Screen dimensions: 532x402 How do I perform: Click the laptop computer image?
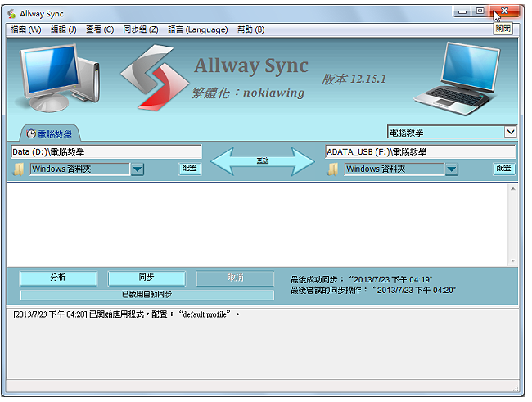[458, 79]
